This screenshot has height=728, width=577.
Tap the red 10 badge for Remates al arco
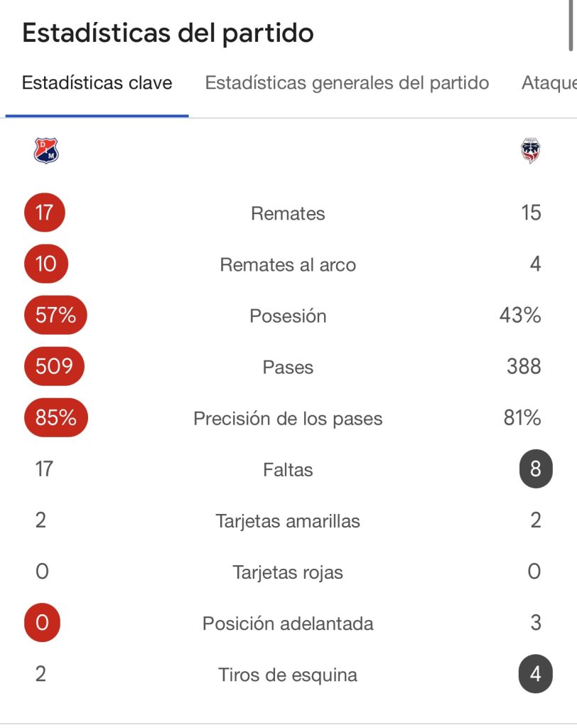tap(45, 264)
